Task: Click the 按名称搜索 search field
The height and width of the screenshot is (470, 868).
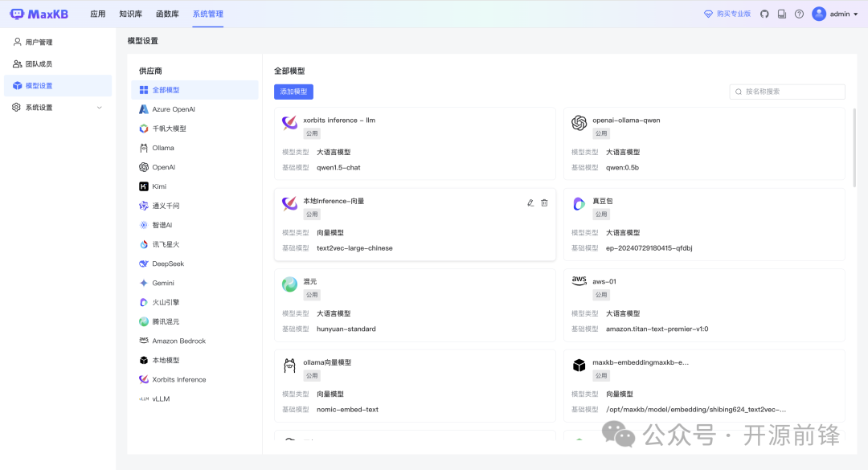Action: (x=792, y=92)
